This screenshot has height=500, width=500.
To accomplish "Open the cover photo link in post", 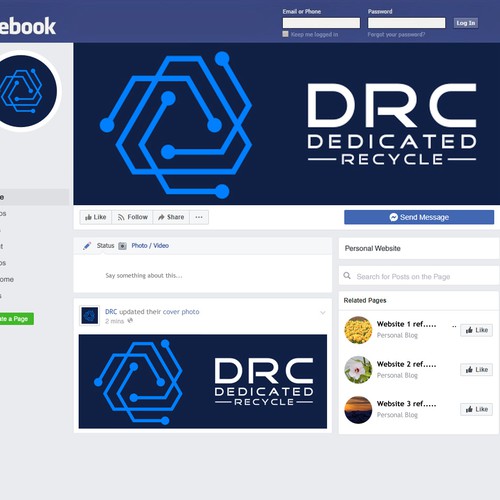I will click(181, 312).
